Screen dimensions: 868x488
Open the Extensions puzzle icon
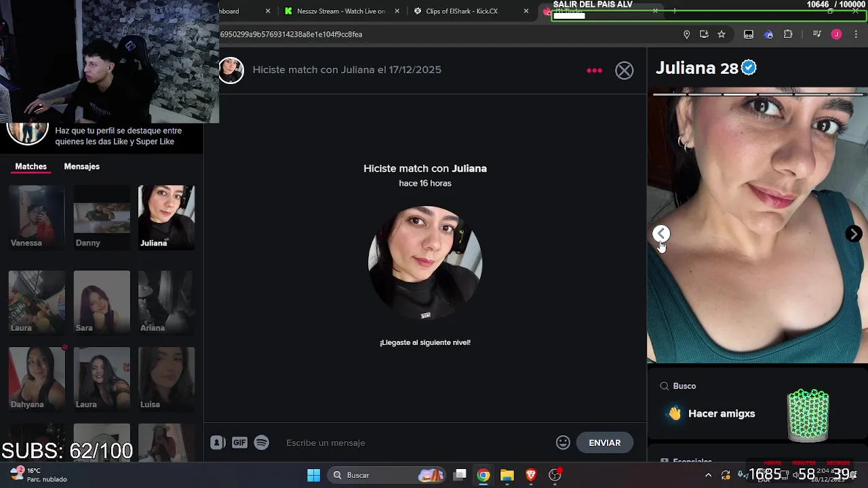point(788,35)
